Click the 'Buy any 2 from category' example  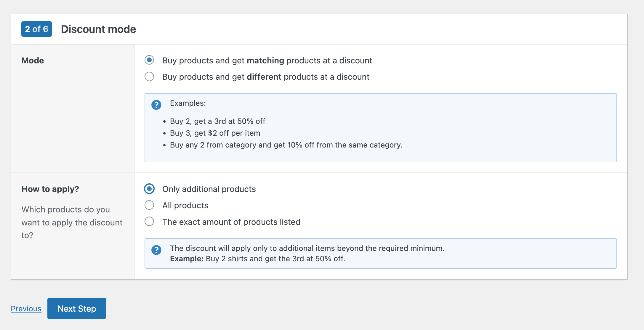pos(286,145)
